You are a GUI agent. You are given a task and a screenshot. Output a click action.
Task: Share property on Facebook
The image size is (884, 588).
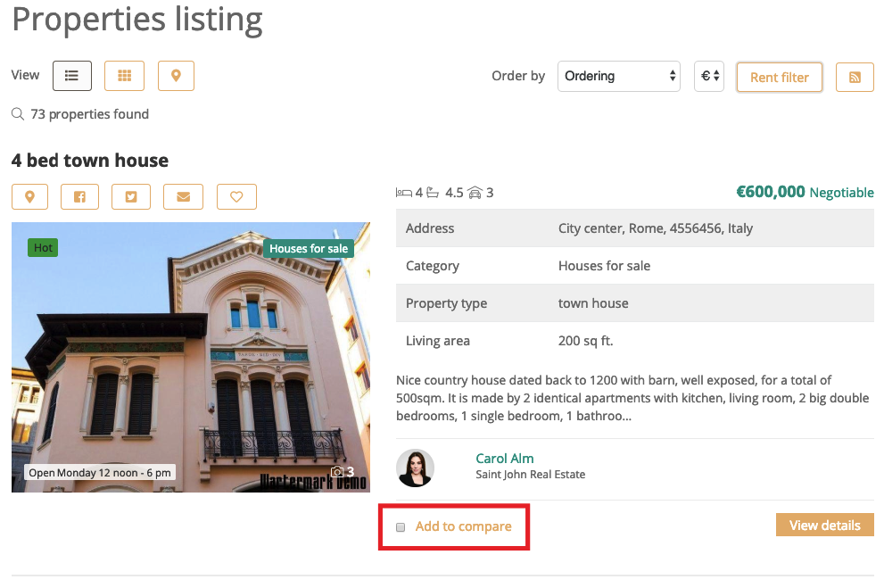[79, 196]
